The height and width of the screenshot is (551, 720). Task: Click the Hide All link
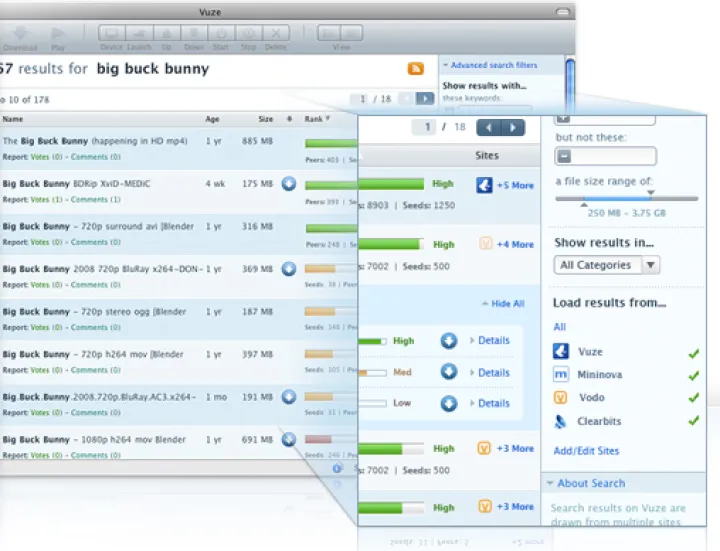pos(507,304)
